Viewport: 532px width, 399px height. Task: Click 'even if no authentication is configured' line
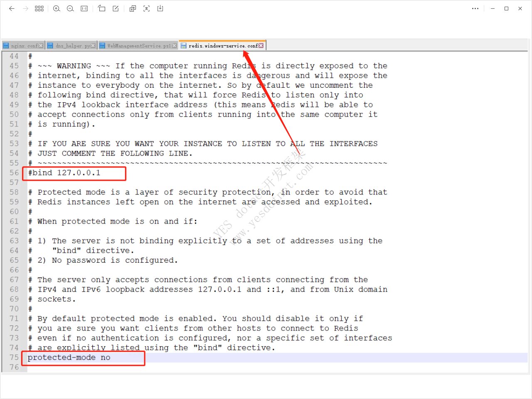click(x=210, y=338)
